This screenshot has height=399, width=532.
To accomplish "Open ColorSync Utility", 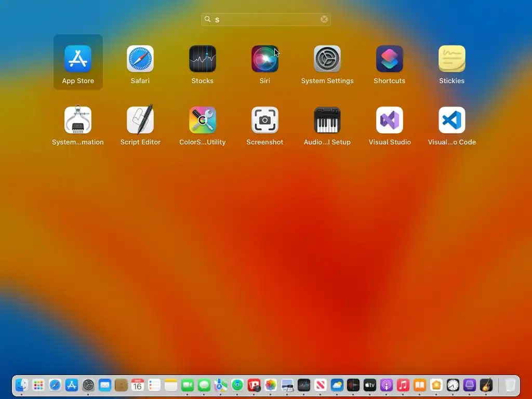I will 203,120.
